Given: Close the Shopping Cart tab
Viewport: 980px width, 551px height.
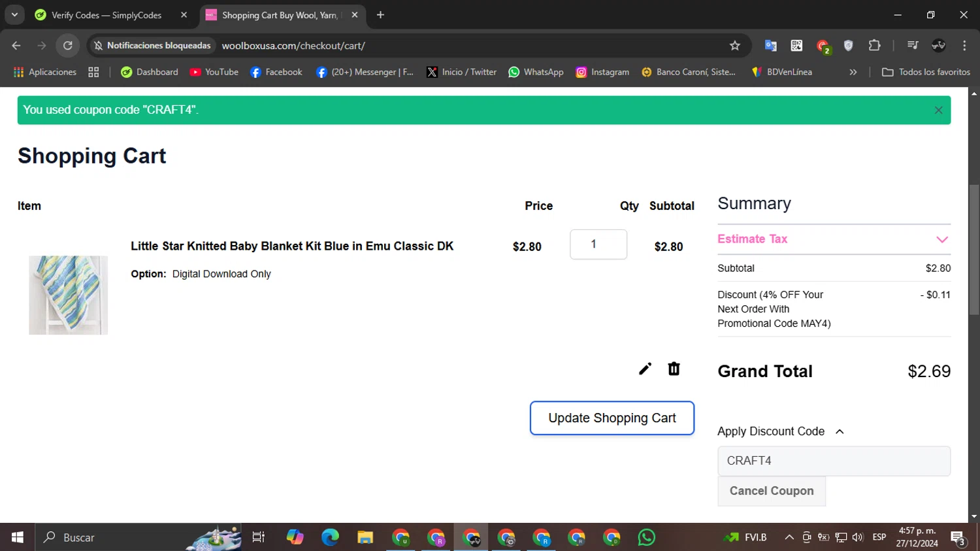Looking at the screenshot, I should point(354,15).
